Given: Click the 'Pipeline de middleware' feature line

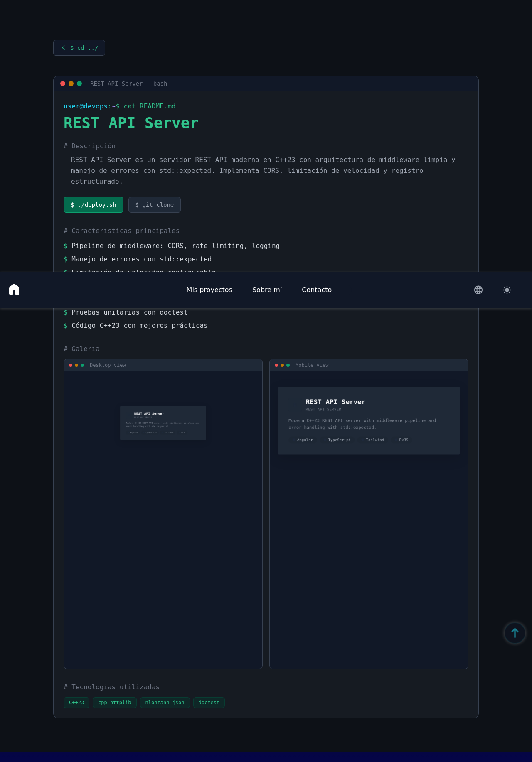Looking at the screenshot, I should click(x=172, y=246).
